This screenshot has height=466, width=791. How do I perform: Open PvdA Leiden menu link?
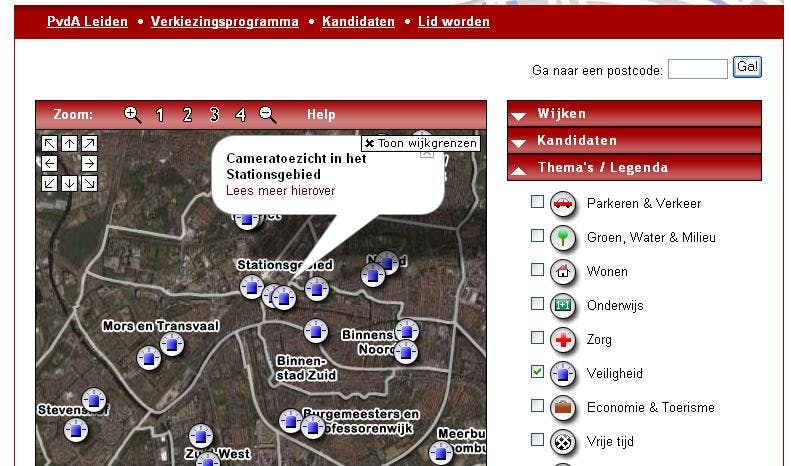pyautogui.click(x=87, y=22)
